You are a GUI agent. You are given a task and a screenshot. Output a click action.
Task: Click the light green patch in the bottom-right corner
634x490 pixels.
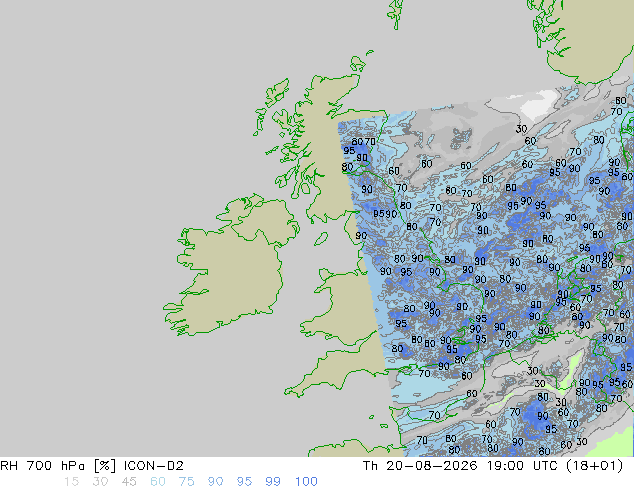615,445
